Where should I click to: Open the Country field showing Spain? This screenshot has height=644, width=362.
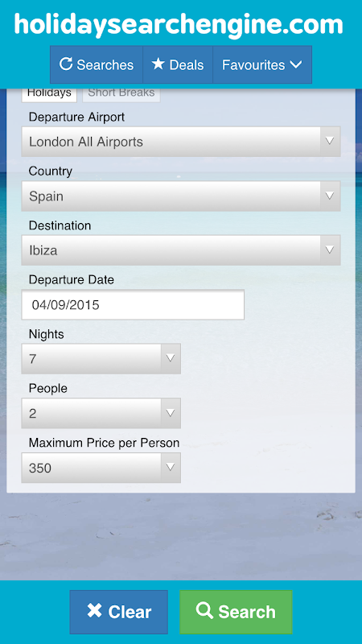[181, 196]
